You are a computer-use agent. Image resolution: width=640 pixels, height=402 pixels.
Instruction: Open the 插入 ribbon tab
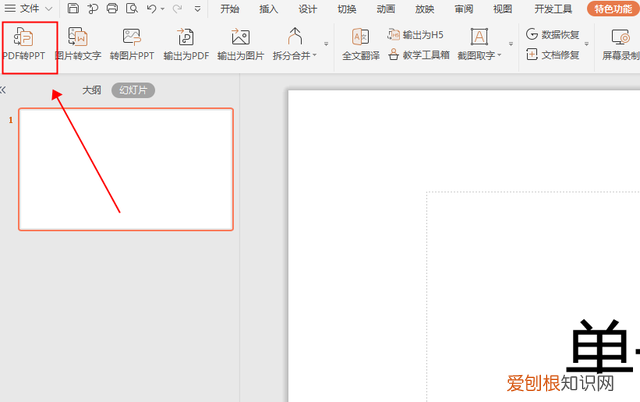[x=268, y=9]
